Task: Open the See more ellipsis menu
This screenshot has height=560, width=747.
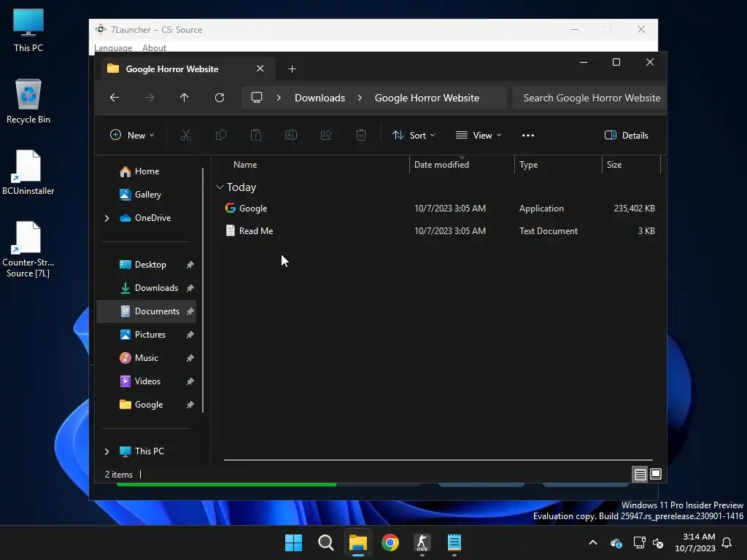Action: 528,135
